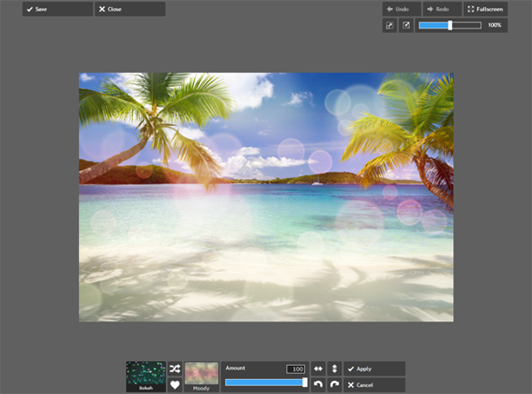Flip the overlay vertically

(x=334, y=368)
